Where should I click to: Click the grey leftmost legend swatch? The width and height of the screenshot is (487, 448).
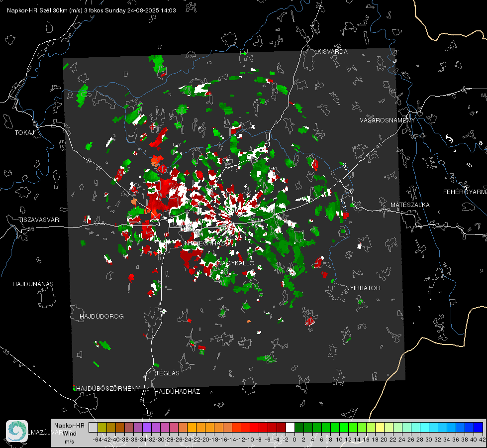coord(93,427)
